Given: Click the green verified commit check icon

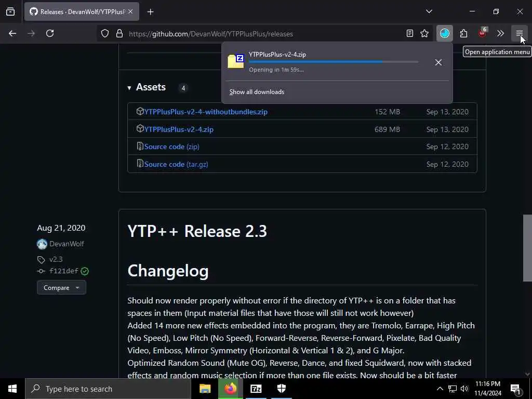Looking at the screenshot, I should click(x=85, y=271).
